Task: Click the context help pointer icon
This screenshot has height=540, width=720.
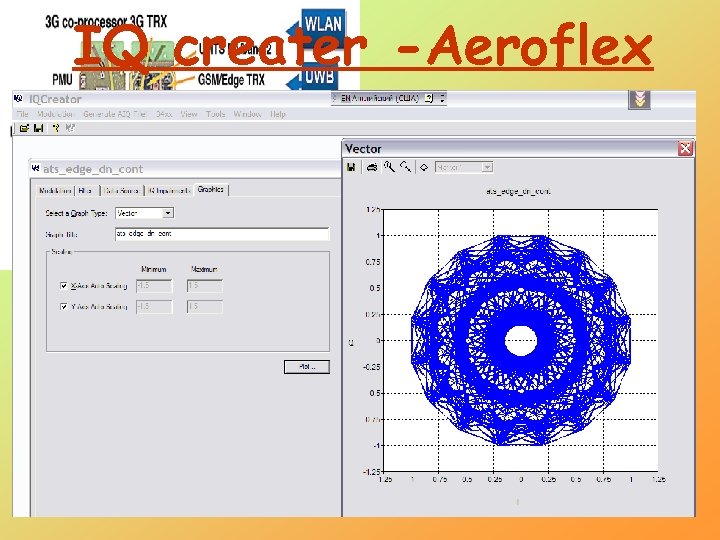Action: coord(70,129)
